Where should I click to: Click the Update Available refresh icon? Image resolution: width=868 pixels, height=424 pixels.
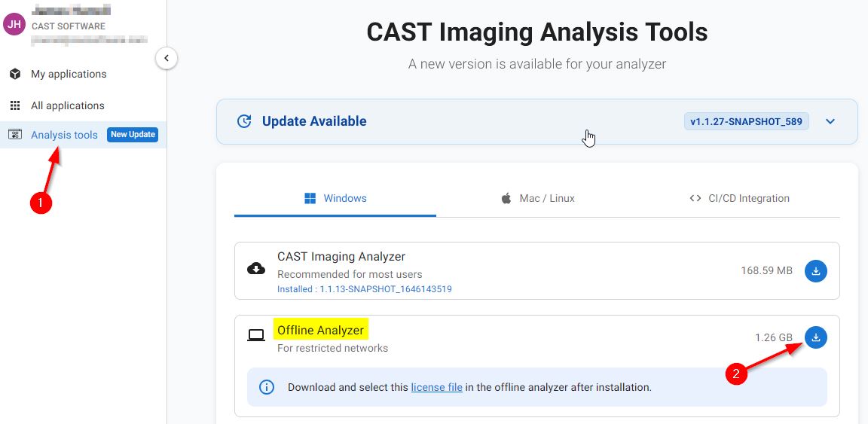pos(244,121)
